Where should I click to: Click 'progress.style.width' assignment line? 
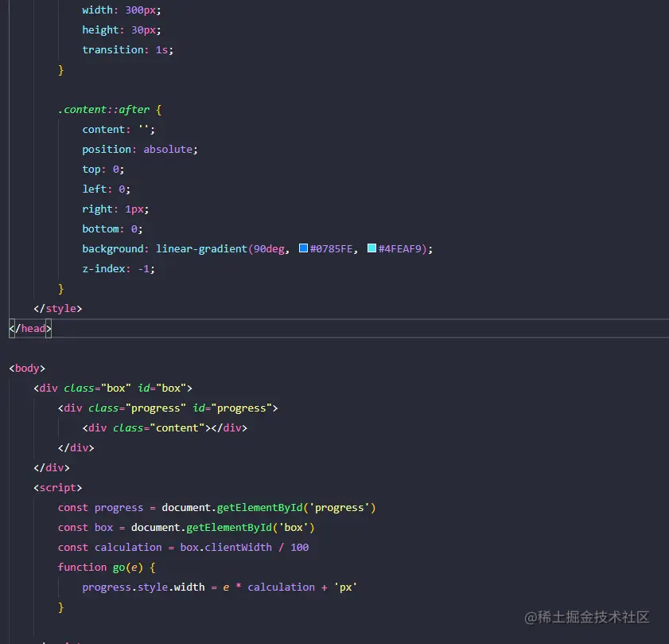220,587
